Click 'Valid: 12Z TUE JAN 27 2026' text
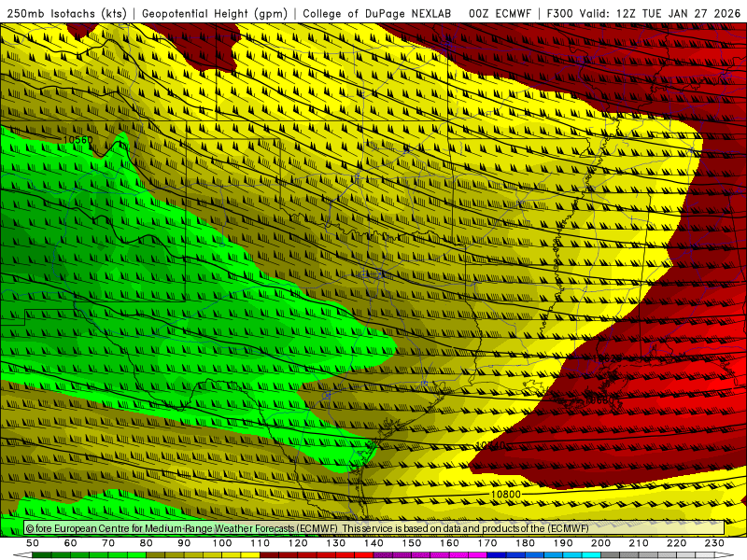Screen dimensions: 747x560 pos(660,13)
